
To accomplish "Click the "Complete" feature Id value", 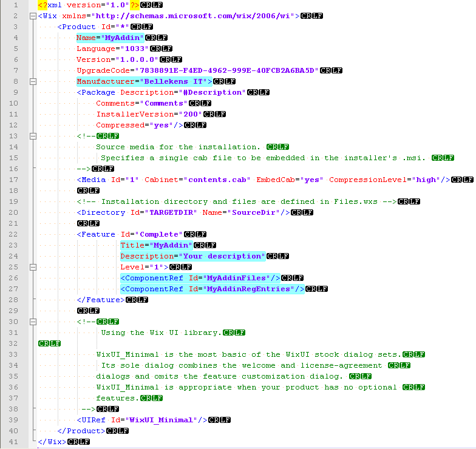I will coord(159,234).
